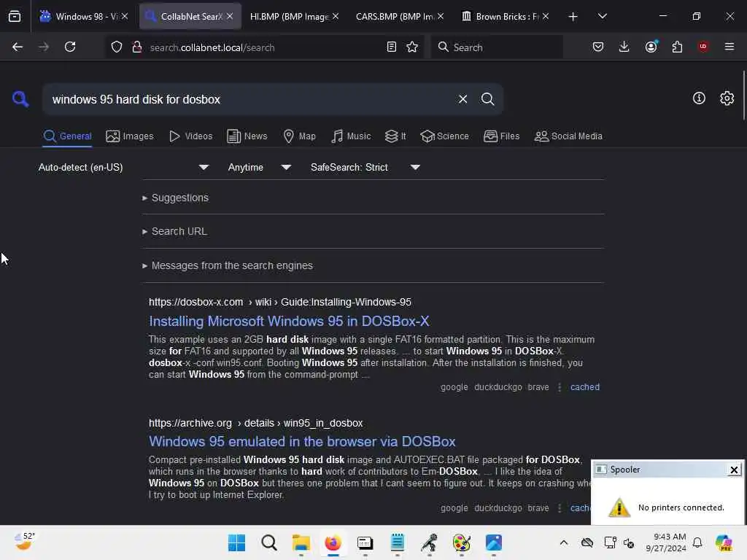The width and height of the screenshot is (747, 560).
Task: Select the Videos search category
Action: (190, 136)
